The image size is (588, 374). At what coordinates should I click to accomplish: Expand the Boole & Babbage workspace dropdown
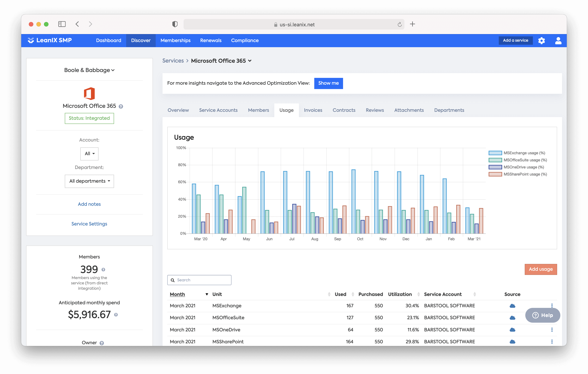coord(89,70)
